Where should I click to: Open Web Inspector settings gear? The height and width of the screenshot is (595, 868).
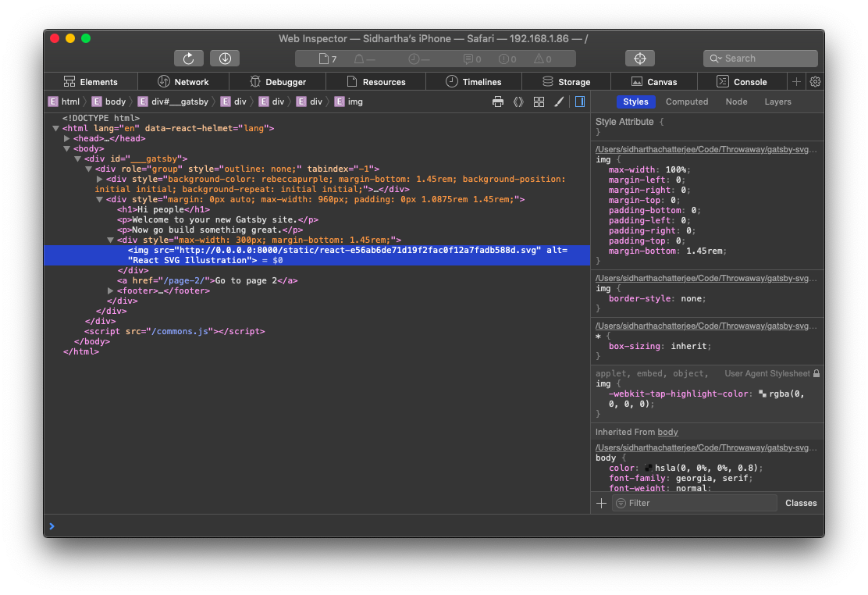(x=815, y=81)
